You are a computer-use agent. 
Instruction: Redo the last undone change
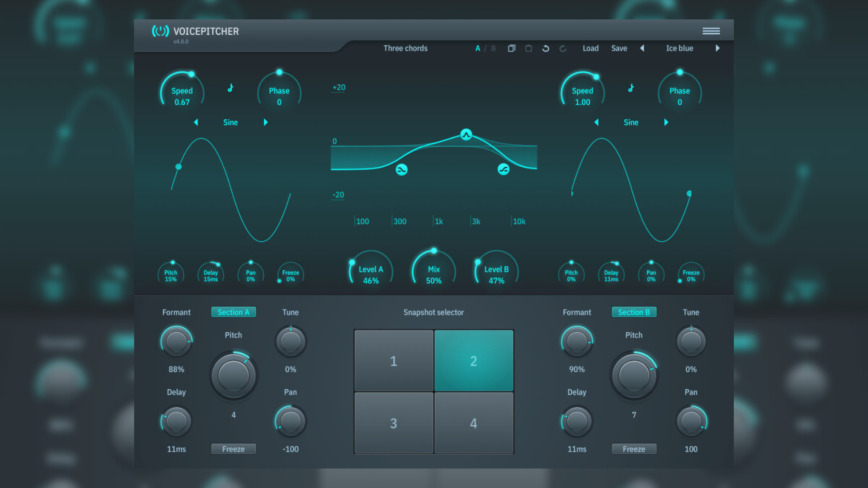[563, 48]
